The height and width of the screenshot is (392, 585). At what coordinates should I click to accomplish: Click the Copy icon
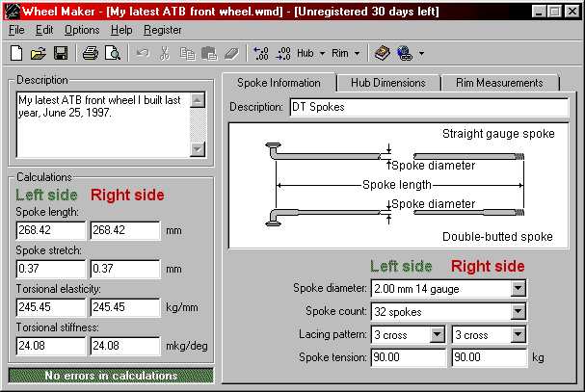(187, 53)
